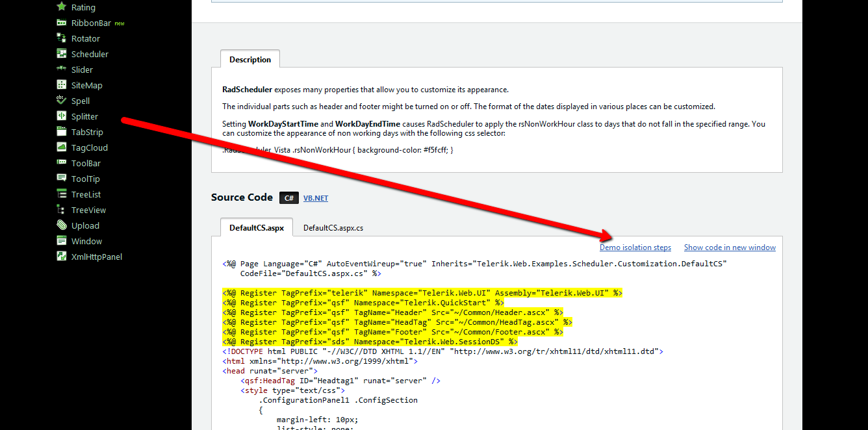Switch source code to VB.NET
The image size is (868, 430).
point(316,198)
